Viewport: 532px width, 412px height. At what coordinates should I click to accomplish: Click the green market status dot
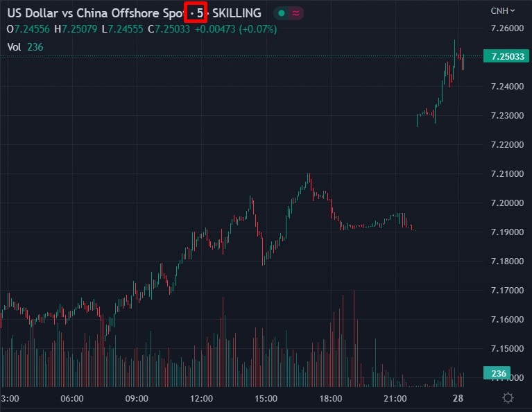tap(282, 13)
